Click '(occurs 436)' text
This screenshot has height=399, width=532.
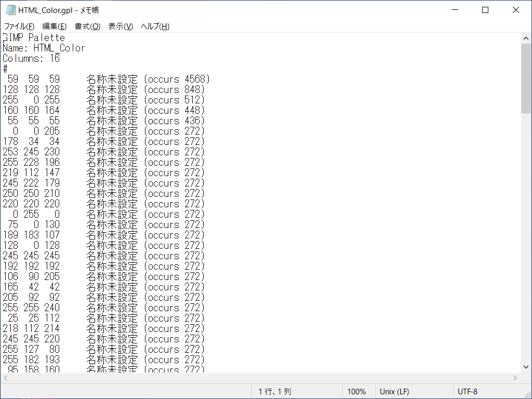point(175,121)
